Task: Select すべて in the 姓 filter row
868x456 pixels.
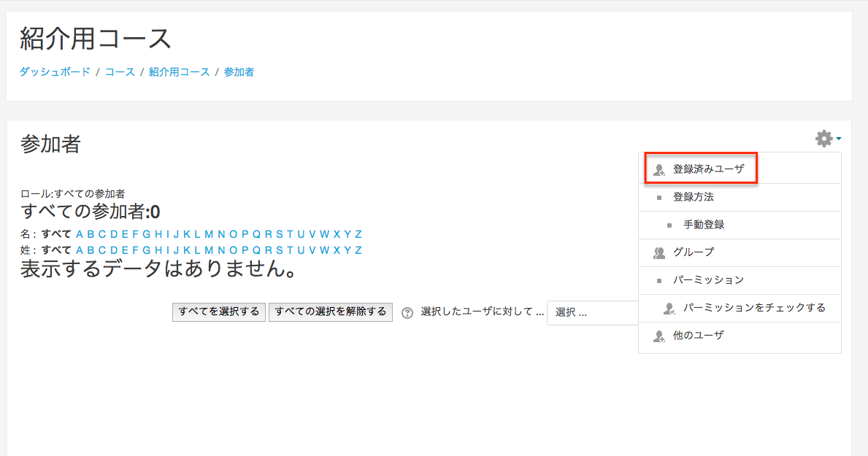Action: point(56,250)
